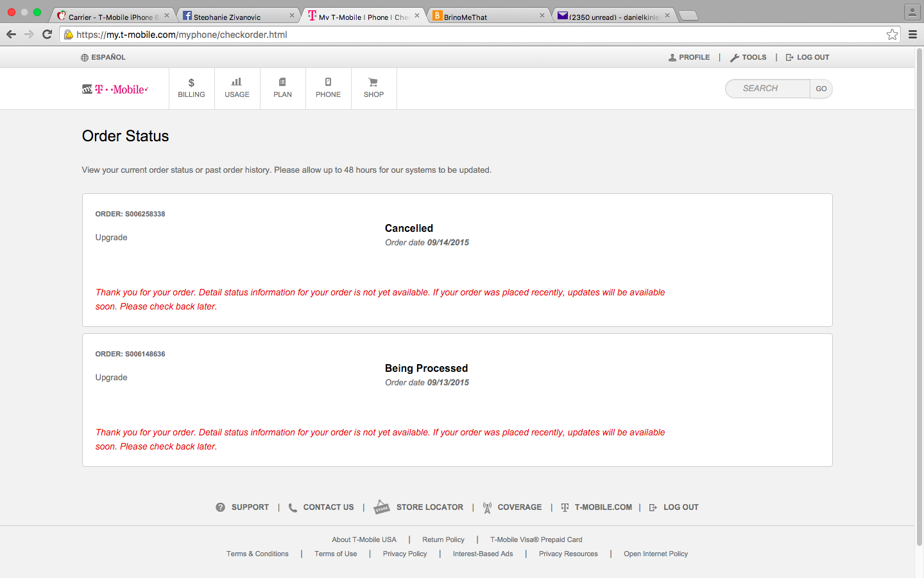Image resolution: width=924 pixels, height=578 pixels.
Task: Open T-Mobile Visa Prepaid Card link
Action: pos(536,539)
